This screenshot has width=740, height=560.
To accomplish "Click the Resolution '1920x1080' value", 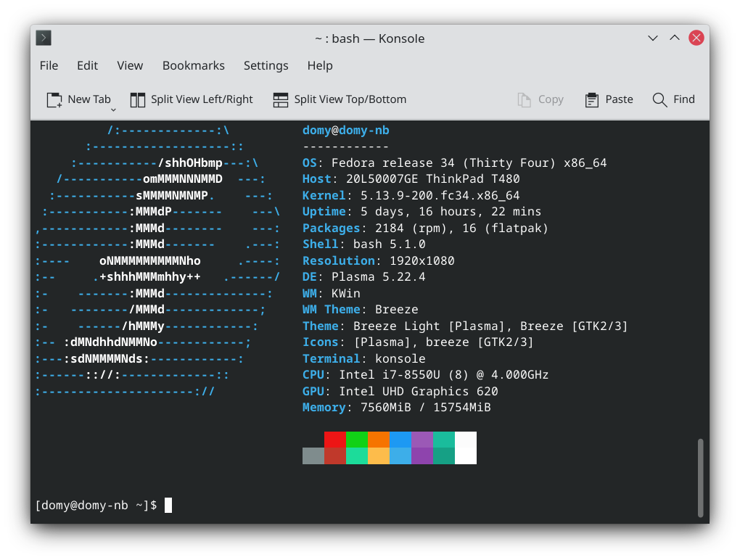I will coord(422,261).
